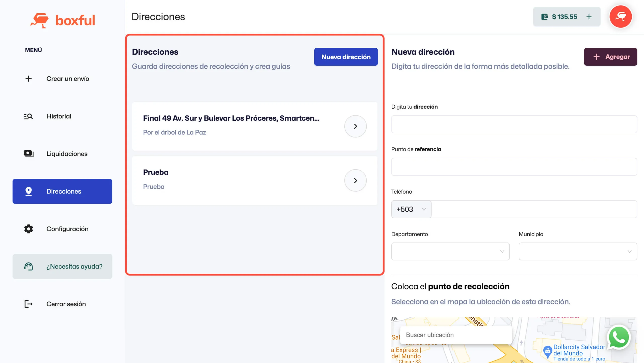This screenshot has height=363, width=644.
Task: Open WhatsApp chat floating icon
Action: pos(619,337)
